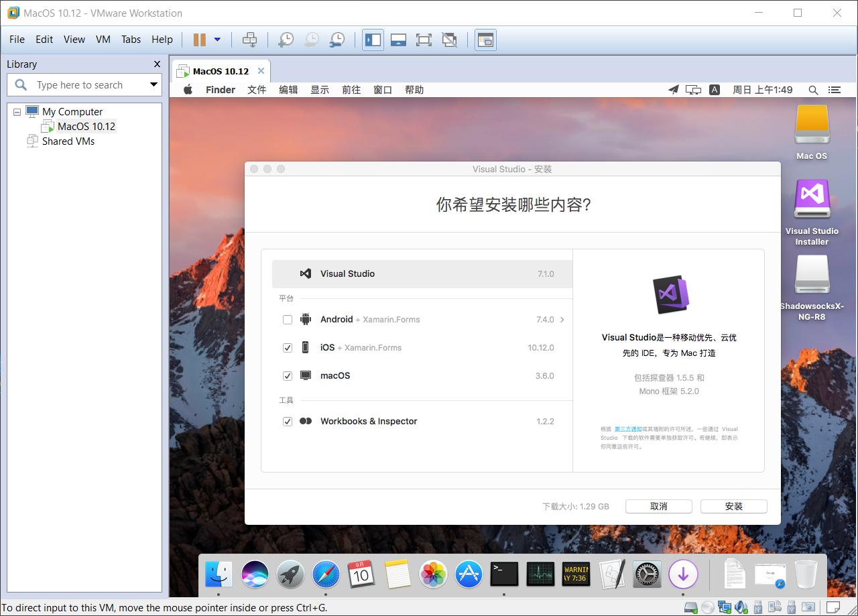Show the thumbnail bar icon
Screen dimensions: 858x616
399,40
